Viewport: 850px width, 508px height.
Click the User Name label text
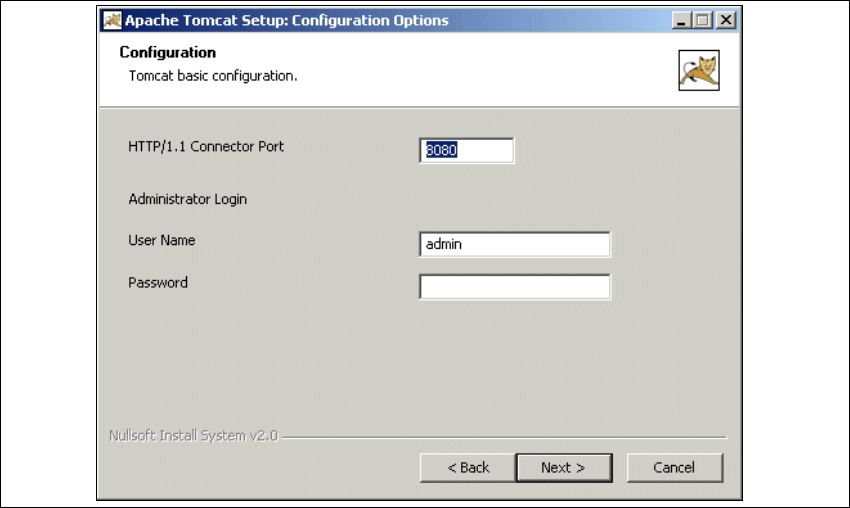click(x=161, y=240)
